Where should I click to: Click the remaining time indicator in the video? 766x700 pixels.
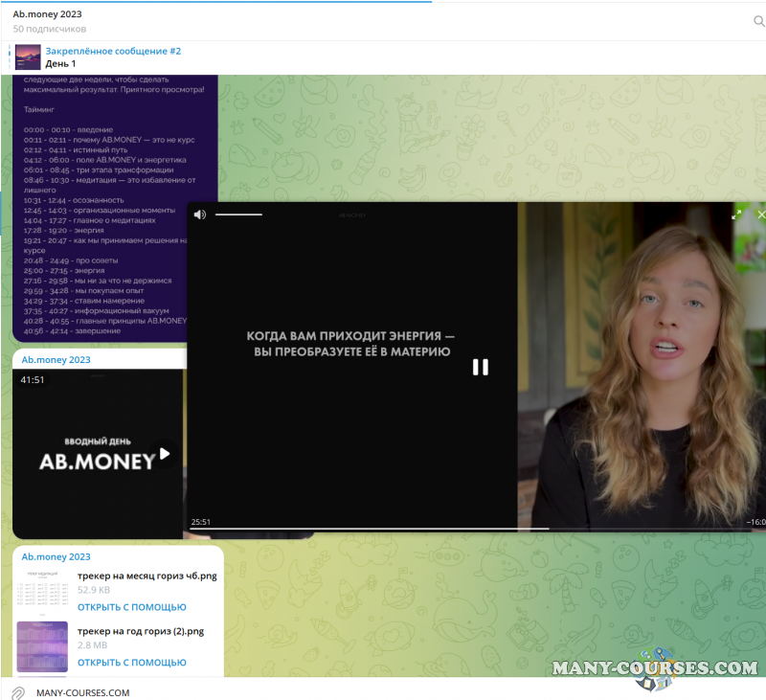755,522
